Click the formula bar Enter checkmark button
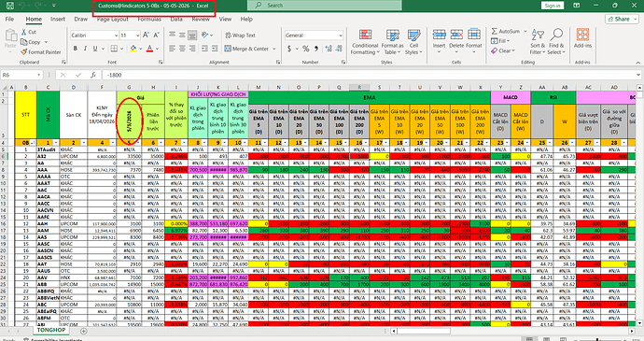The image size is (644, 341). coord(78,75)
